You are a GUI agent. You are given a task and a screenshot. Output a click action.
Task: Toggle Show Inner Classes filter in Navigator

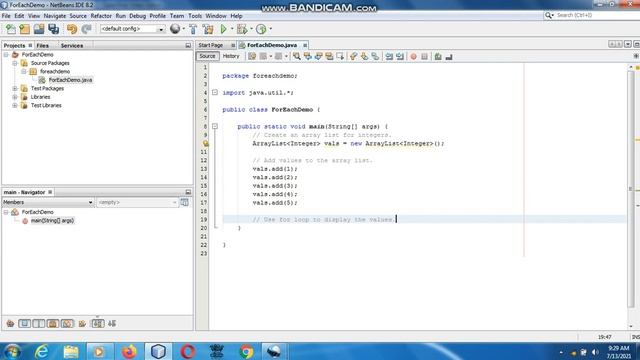(67, 324)
